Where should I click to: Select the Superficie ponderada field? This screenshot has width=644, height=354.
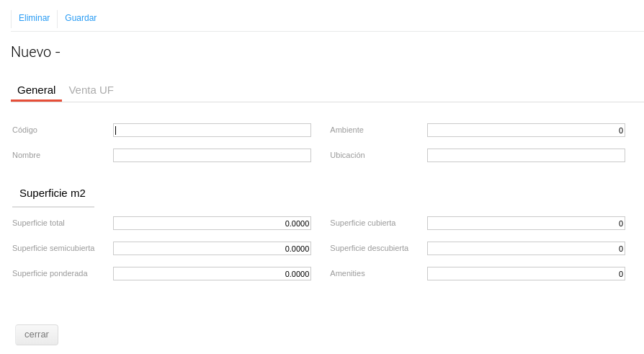click(212, 274)
